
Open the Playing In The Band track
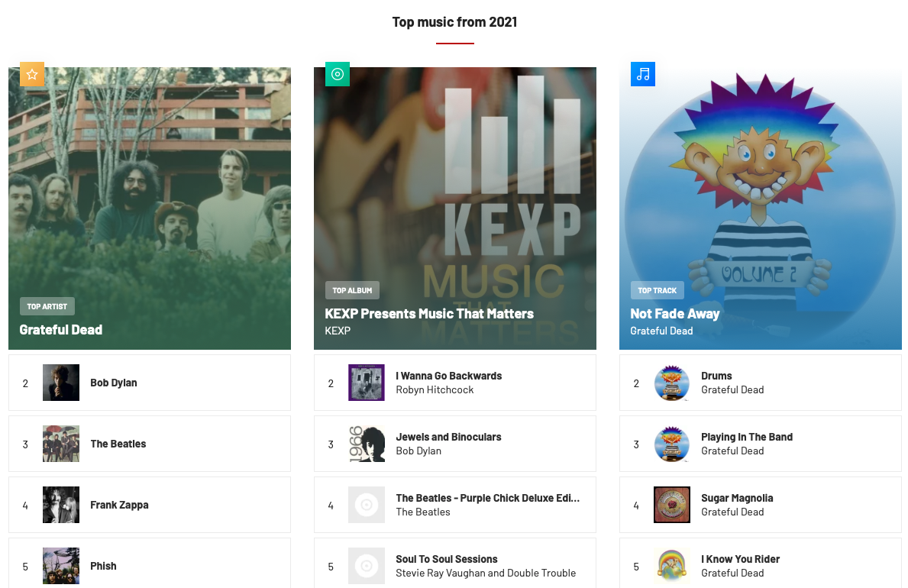(x=746, y=437)
